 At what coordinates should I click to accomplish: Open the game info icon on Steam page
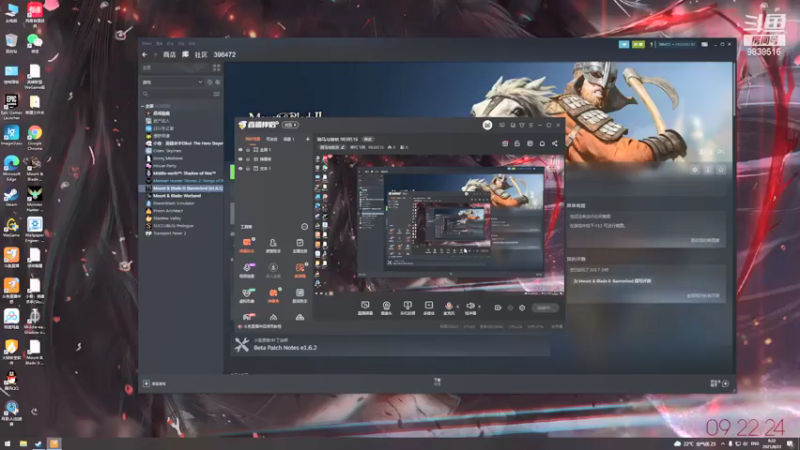708,170
